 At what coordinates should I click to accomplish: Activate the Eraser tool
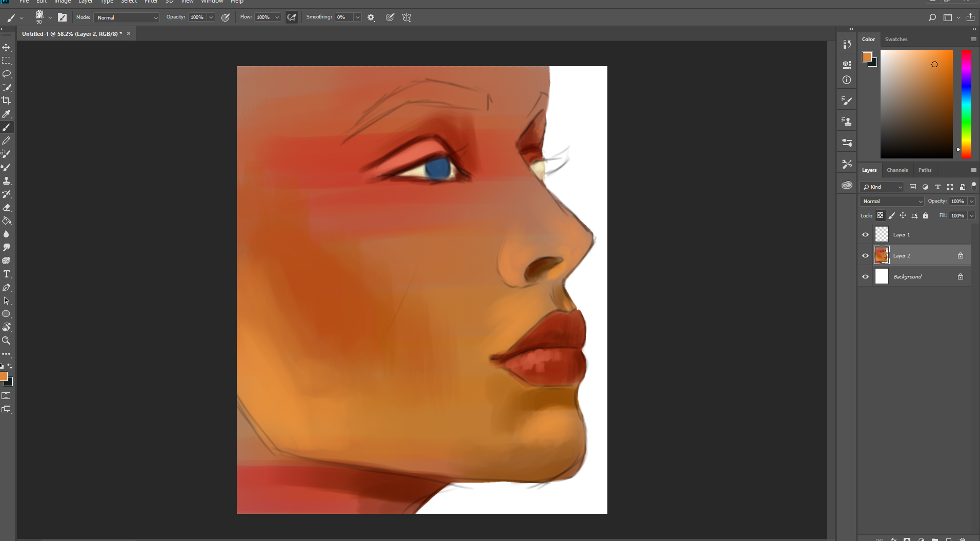point(6,208)
